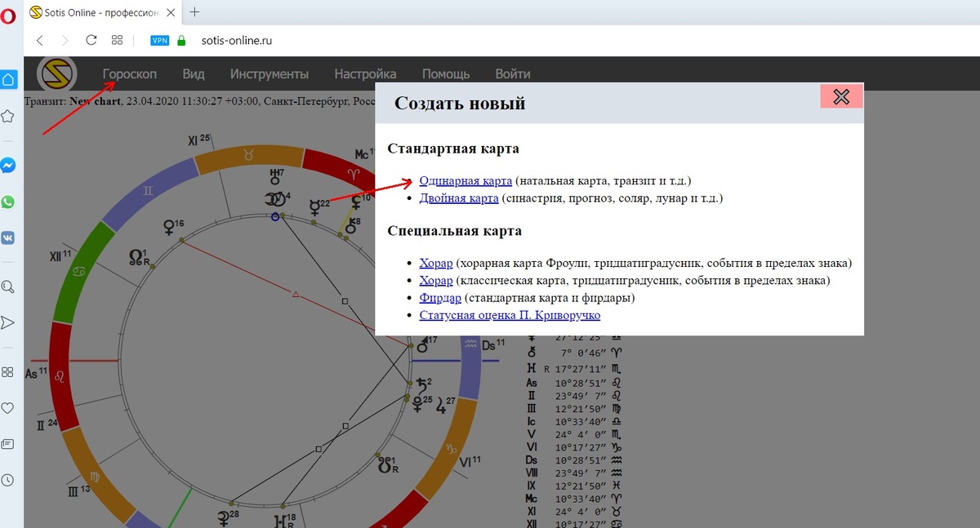Click the Venus glyph at 16 degrees
Screen dimensions: 980x528
click(x=171, y=229)
